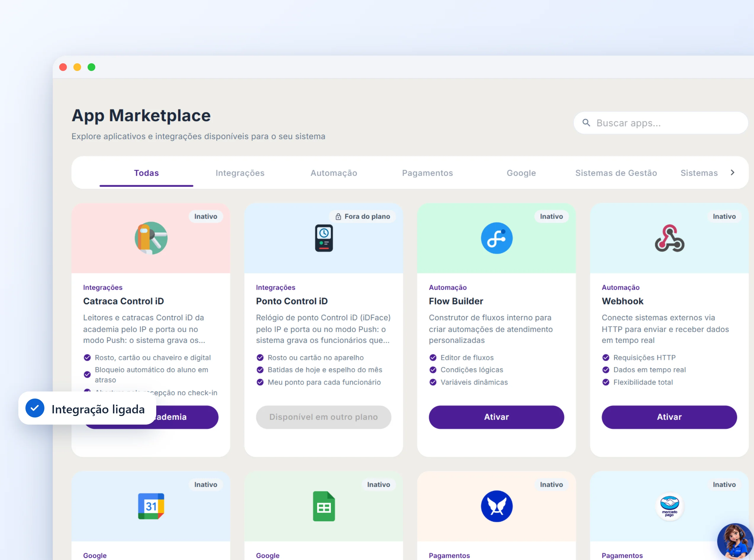Click the Inativo badge on Catraca Control iD
Screen dimensions: 754x560
click(x=206, y=217)
